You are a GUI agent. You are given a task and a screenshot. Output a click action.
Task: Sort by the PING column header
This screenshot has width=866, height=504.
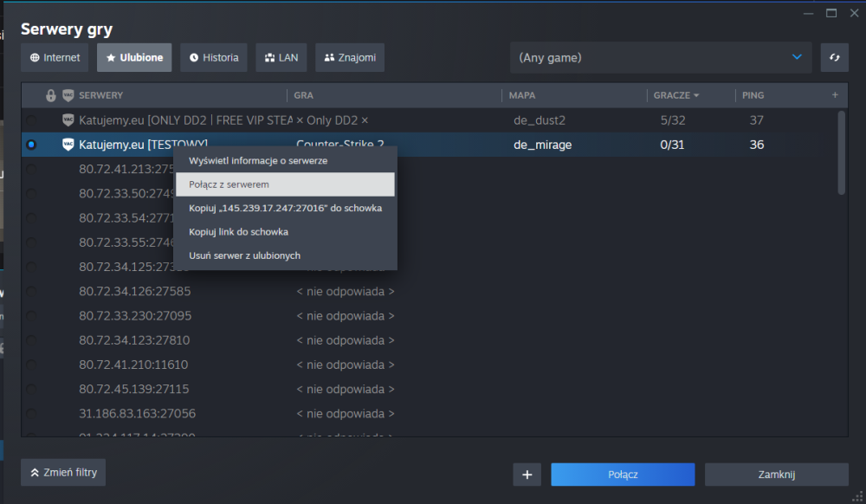point(753,95)
